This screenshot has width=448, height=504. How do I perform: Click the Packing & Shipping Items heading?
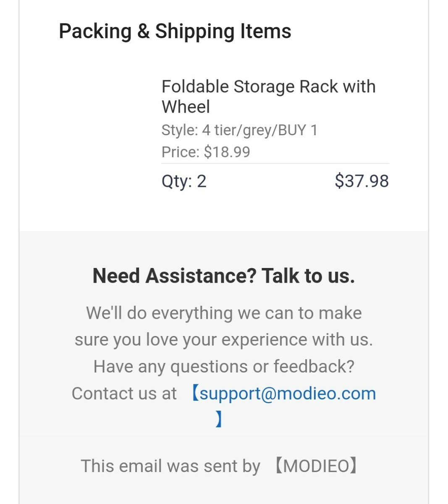pyautogui.click(x=175, y=31)
